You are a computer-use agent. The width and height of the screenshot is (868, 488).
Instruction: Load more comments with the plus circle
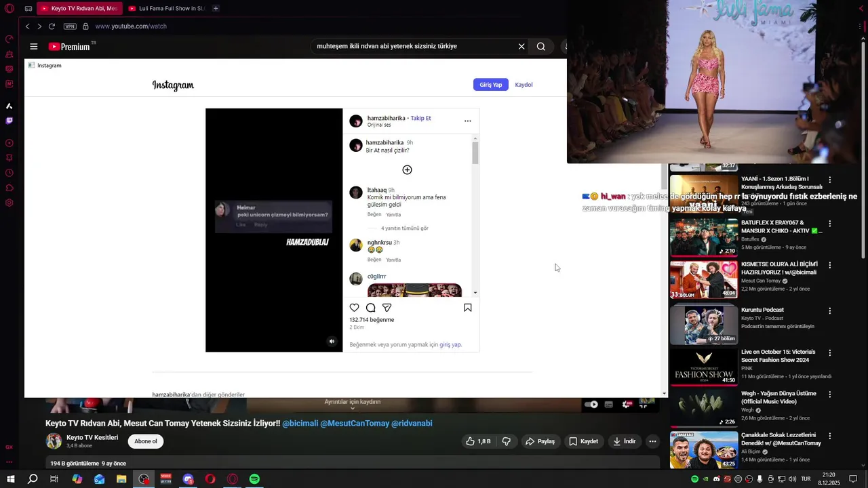click(407, 169)
